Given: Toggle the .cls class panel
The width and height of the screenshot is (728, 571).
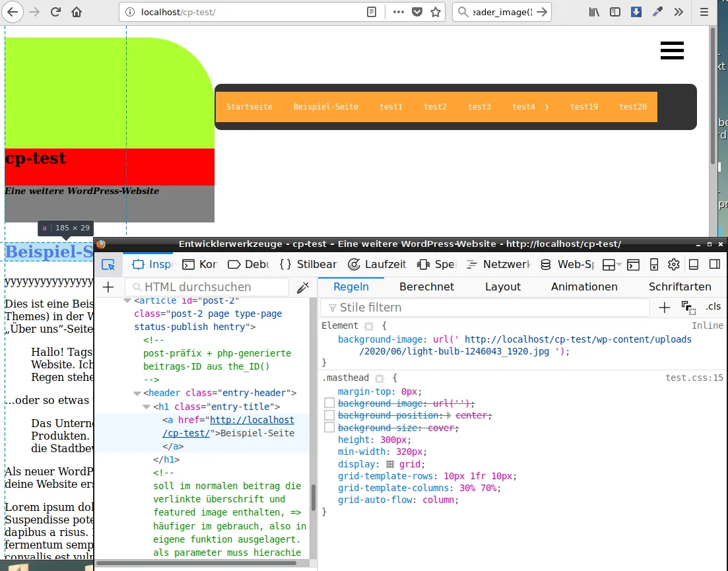Looking at the screenshot, I should tap(713, 306).
